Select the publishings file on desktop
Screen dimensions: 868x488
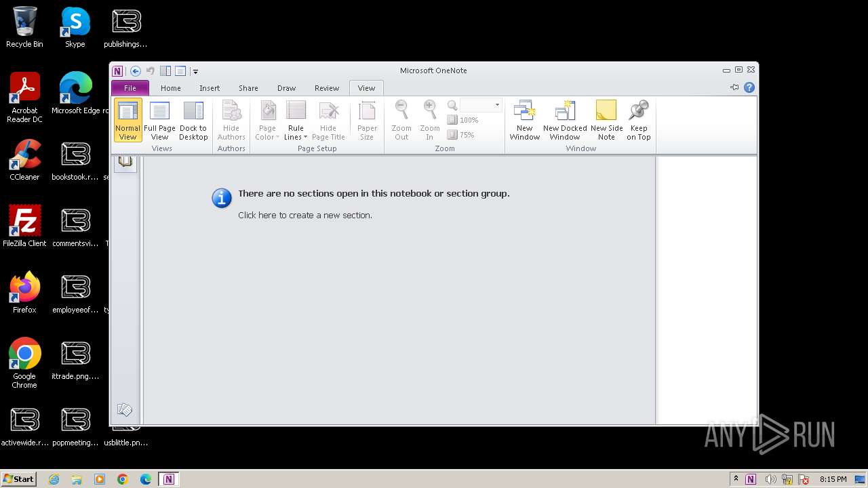[125, 28]
